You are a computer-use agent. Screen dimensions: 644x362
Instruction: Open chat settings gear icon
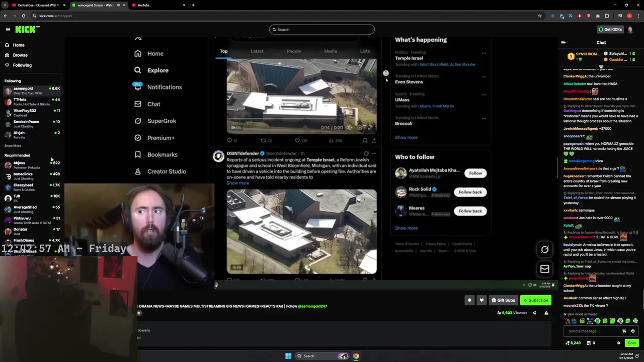click(619, 343)
